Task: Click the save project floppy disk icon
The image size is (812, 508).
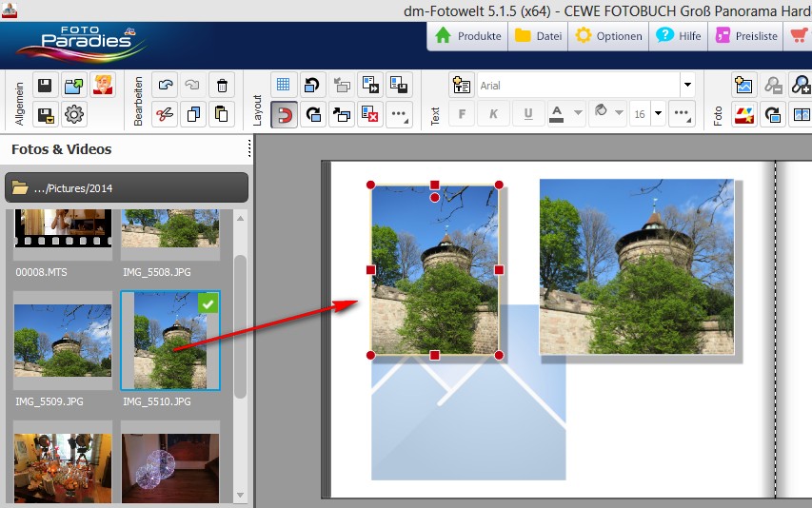Action: pos(45,86)
